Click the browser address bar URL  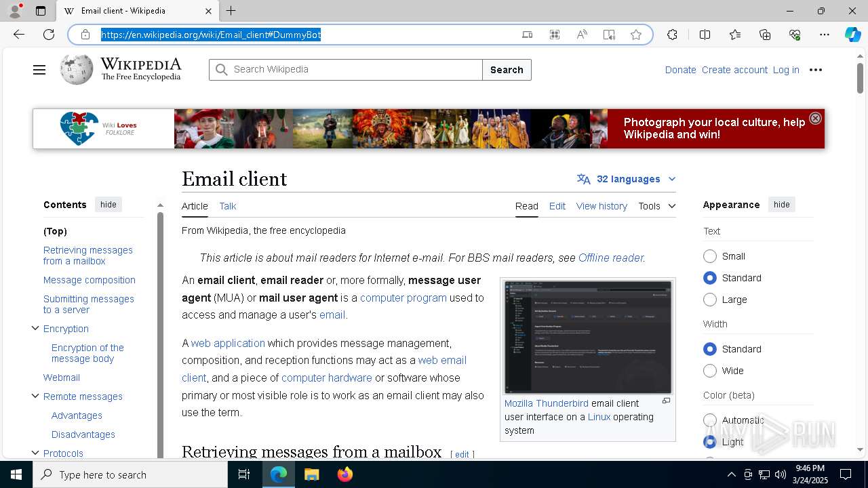(211, 35)
